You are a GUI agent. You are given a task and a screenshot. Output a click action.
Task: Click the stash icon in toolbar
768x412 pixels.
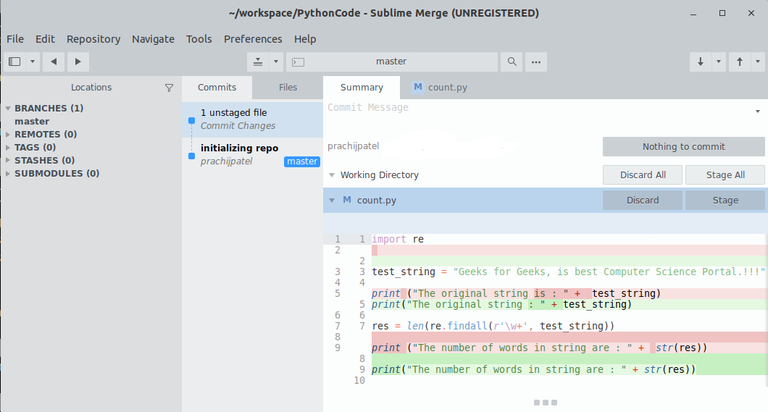tap(258, 62)
